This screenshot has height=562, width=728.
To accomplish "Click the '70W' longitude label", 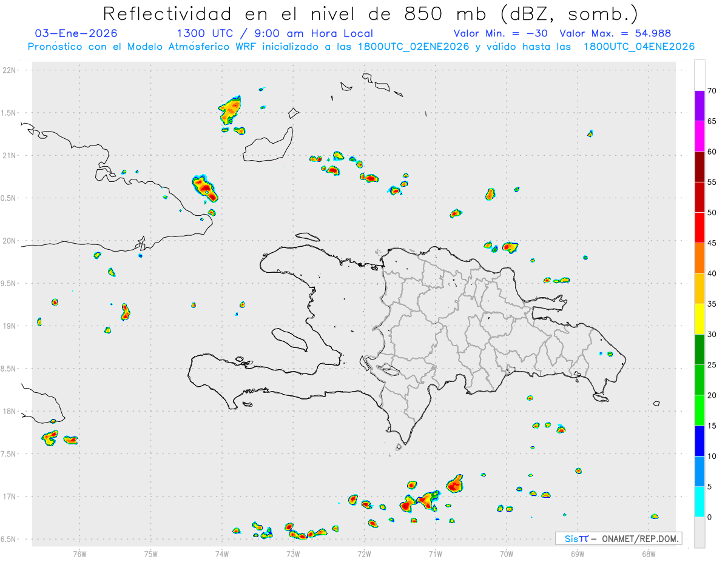I will coord(506,554).
